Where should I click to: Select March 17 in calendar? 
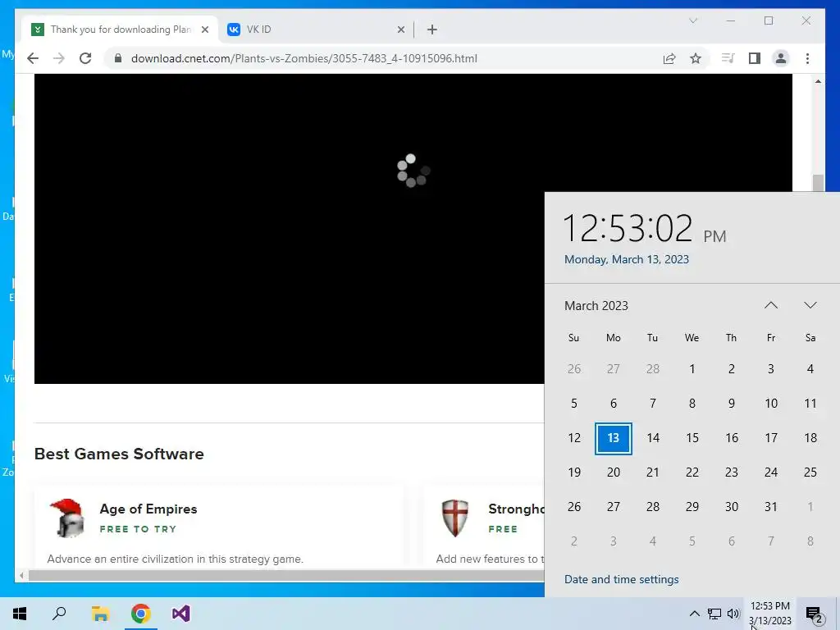(x=771, y=438)
